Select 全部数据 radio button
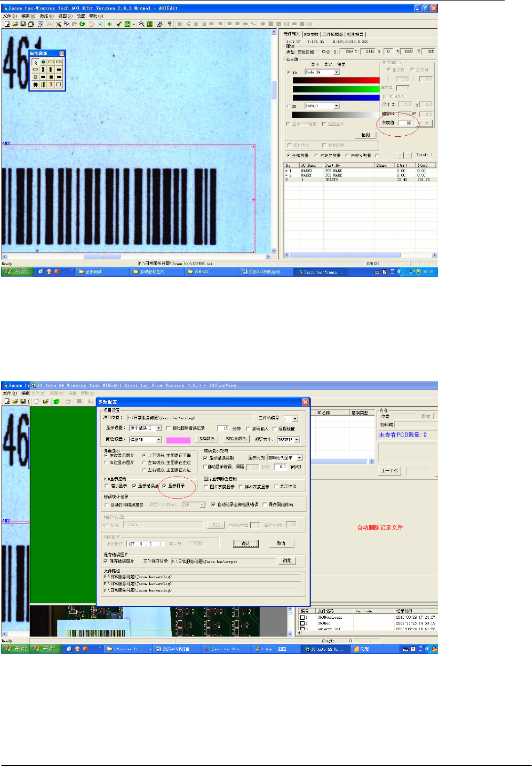The height and width of the screenshot is (766, 532). click(x=289, y=156)
